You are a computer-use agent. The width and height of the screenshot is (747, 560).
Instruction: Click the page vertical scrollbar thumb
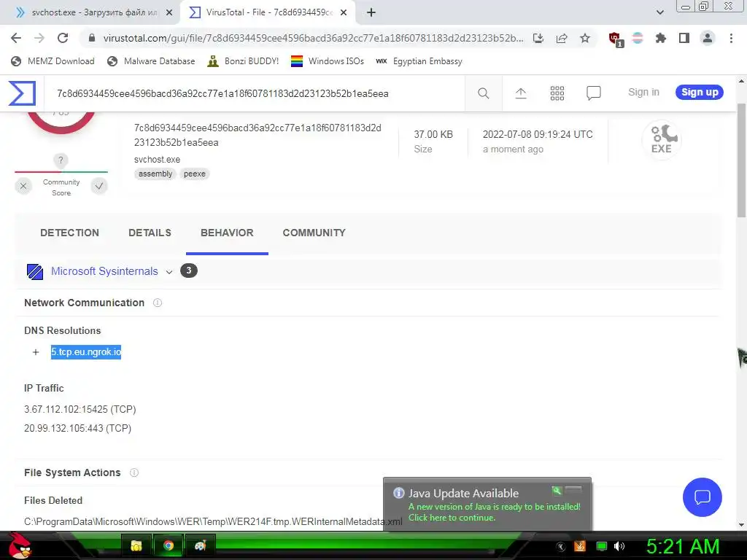[x=741, y=160]
